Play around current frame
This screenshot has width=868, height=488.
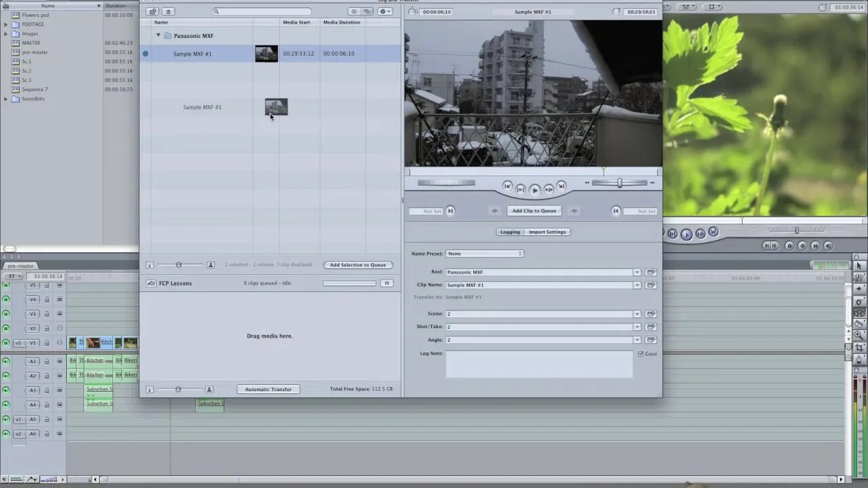[549, 189]
